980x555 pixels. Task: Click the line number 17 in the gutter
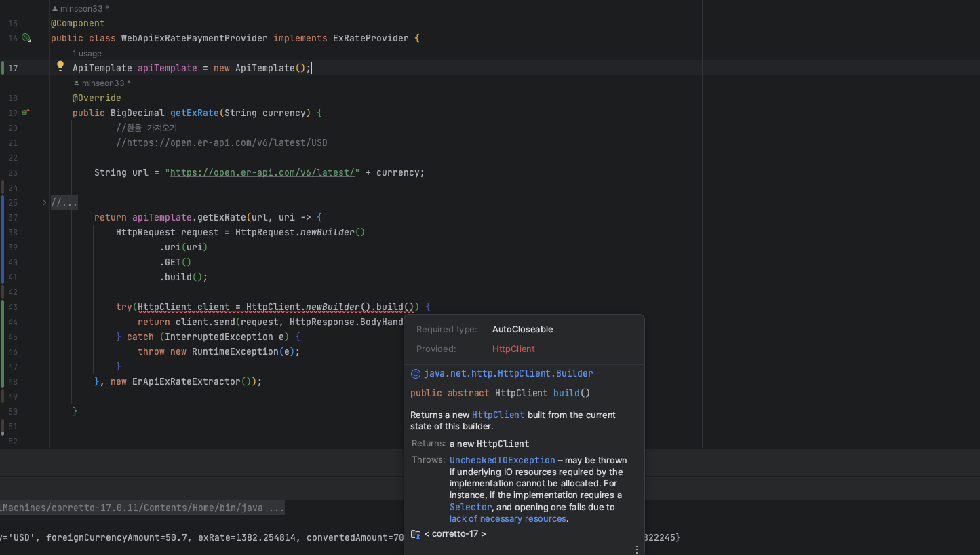[14, 69]
